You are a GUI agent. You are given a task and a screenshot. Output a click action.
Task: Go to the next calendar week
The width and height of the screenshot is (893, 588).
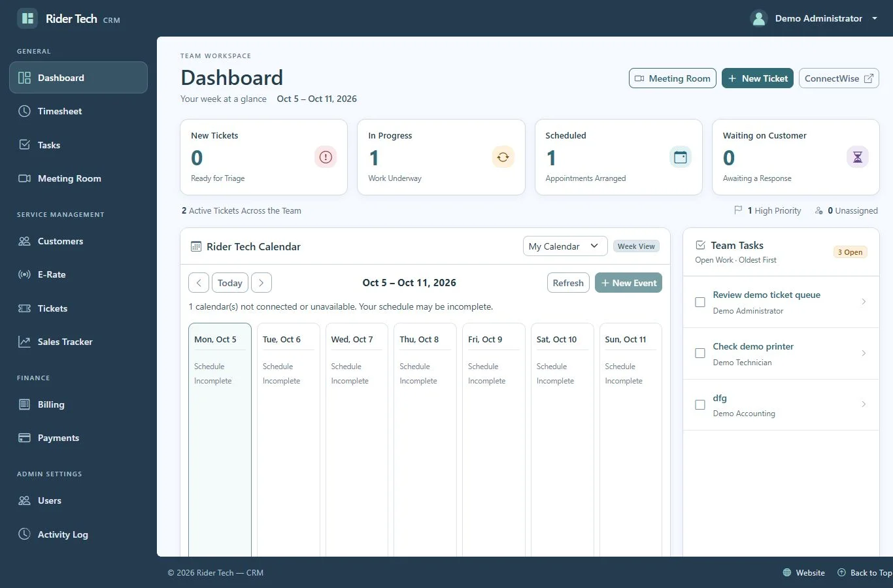pos(261,283)
